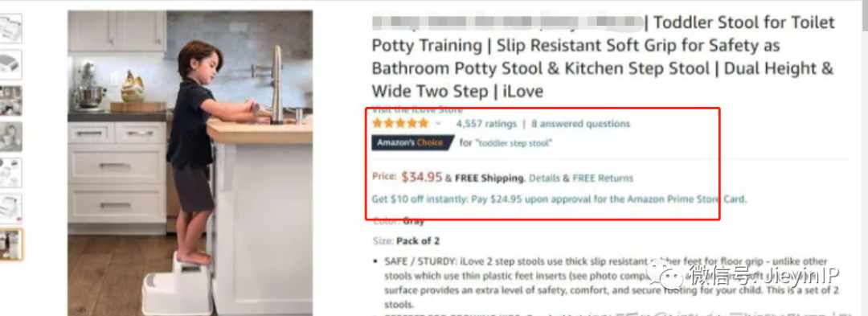Open the FREE Shipping Details link
This screenshot has width=868, height=316.
click(x=545, y=179)
